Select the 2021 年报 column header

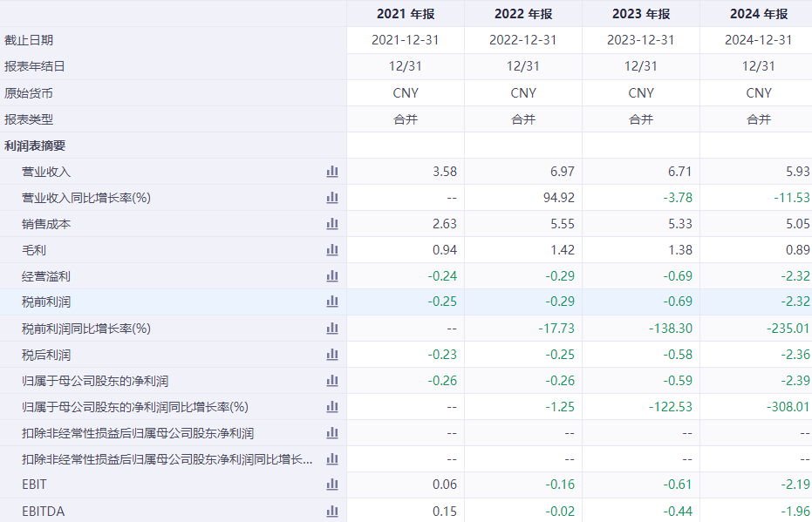tap(406, 14)
